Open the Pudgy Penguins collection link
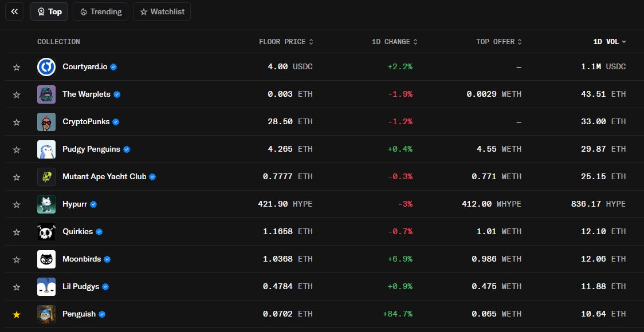The height and width of the screenshot is (332, 644). 91,149
